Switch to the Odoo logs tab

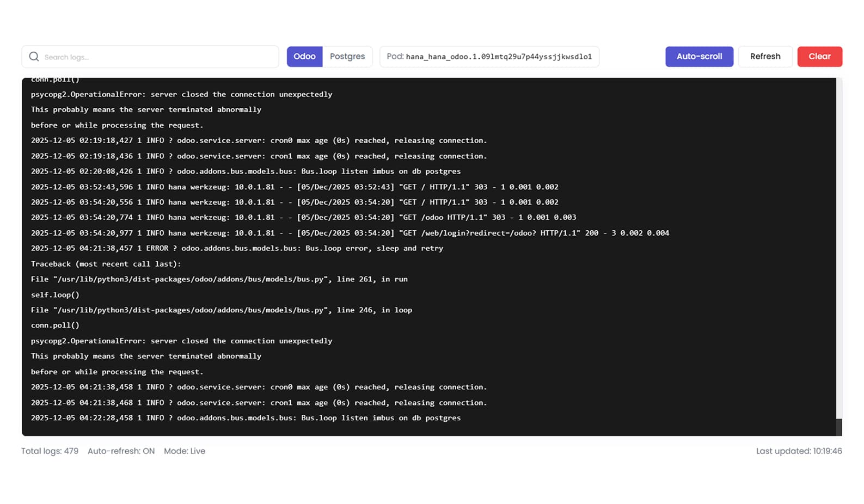click(304, 57)
